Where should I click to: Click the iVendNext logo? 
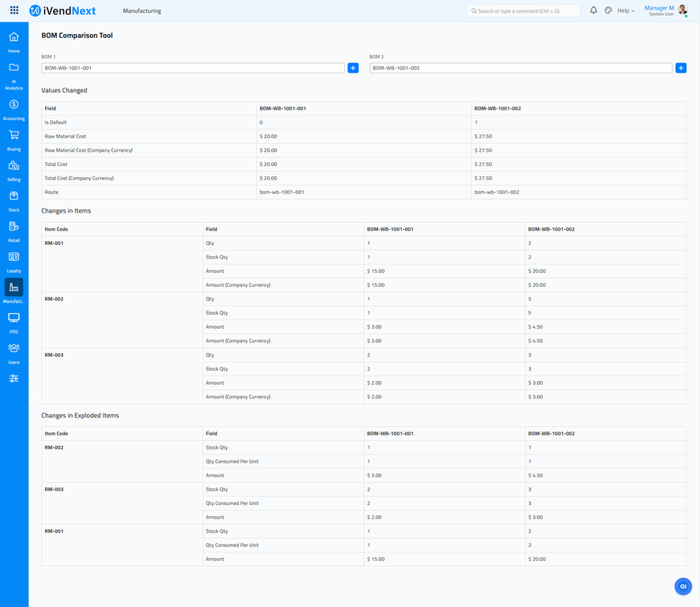tap(62, 11)
